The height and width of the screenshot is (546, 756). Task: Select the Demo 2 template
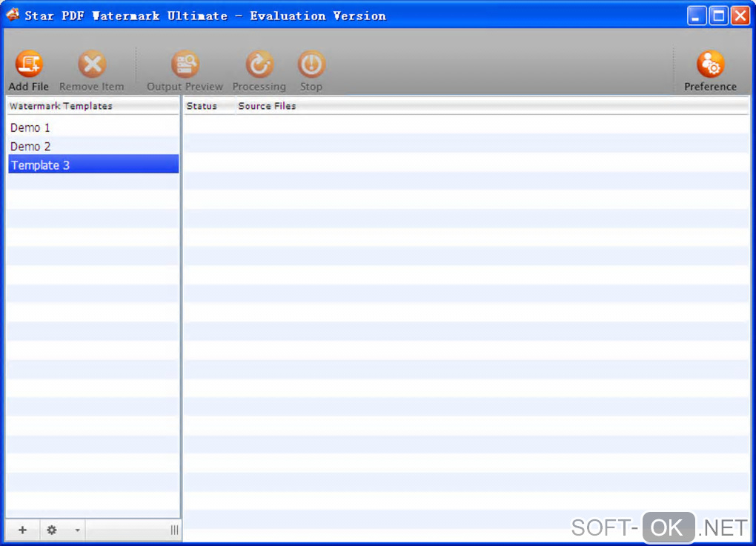pyautogui.click(x=93, y=147)
